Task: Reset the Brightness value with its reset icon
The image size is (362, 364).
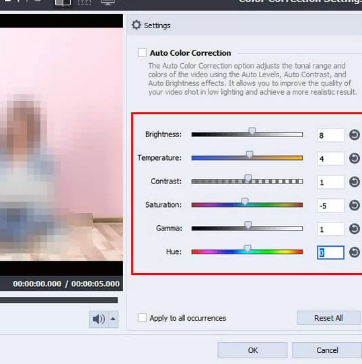Action: coord(354,135)
